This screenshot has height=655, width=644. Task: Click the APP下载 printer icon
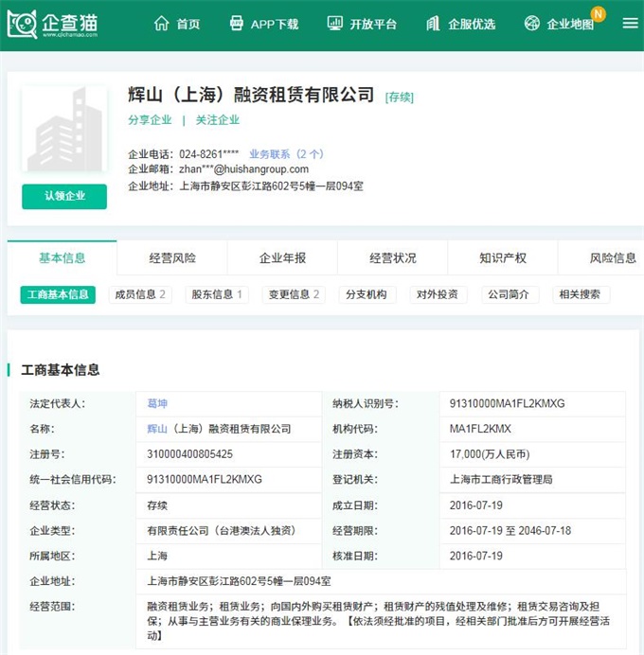tap(237, 24)
